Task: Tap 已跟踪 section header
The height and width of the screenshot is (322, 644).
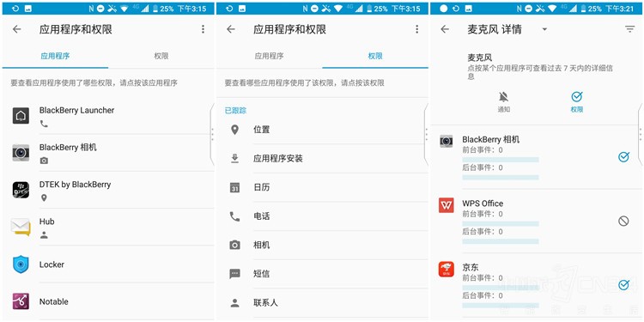Action: [235, 111]
